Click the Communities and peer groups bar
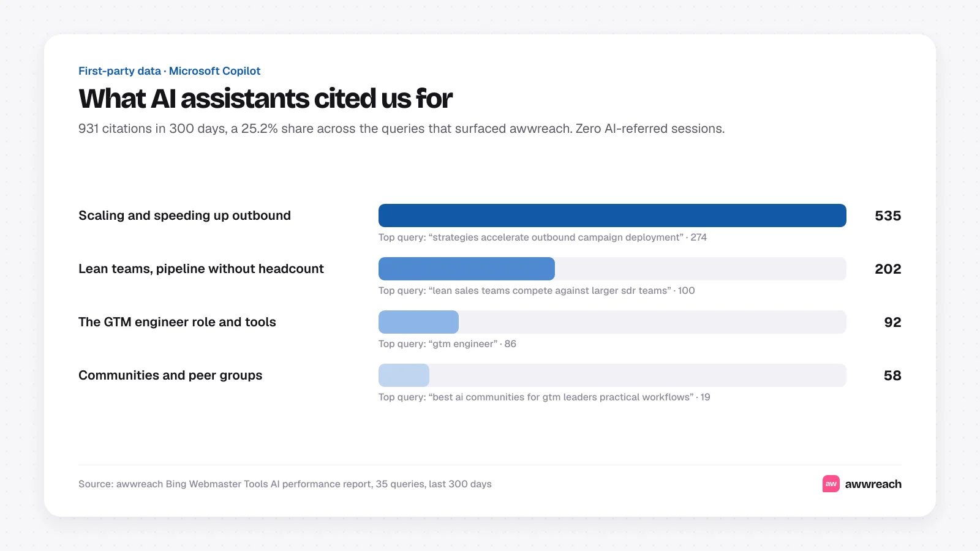 click(x=612, y=375)
